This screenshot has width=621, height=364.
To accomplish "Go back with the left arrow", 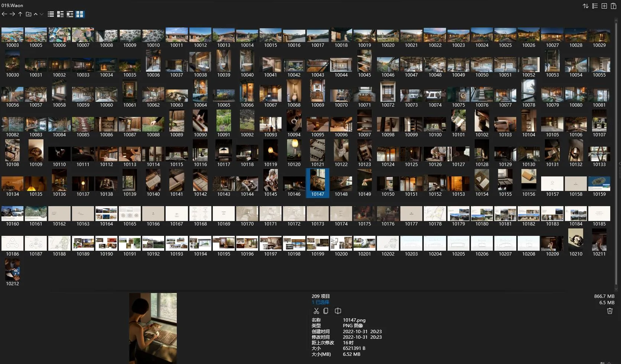I will point(4,14).
